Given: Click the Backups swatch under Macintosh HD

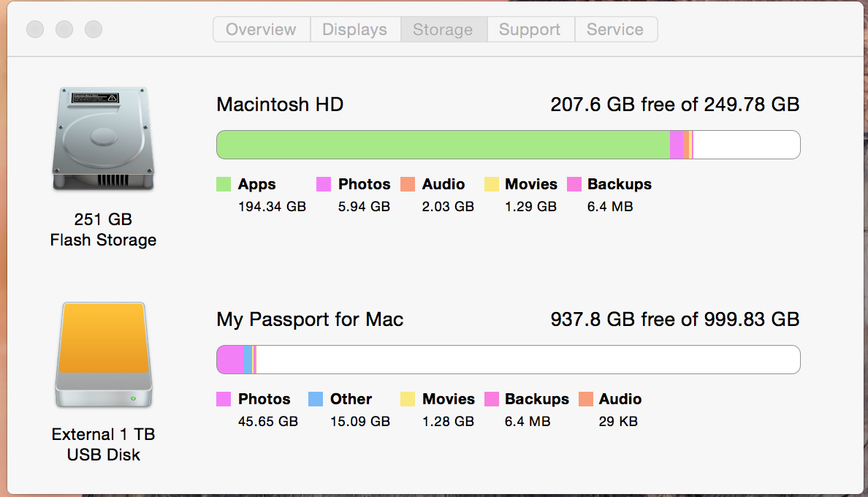Looking at the screenshot, I should click(x=574, y=184).
